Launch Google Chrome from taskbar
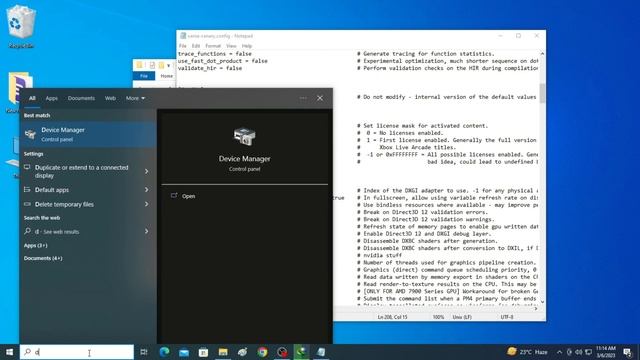This screenshot has height=360, width=640. click(262, 352)
